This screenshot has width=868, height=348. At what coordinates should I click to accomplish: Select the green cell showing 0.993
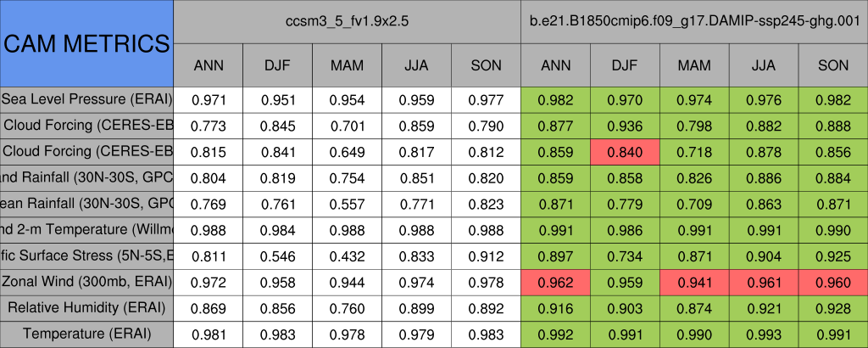[x=764, y=334]
